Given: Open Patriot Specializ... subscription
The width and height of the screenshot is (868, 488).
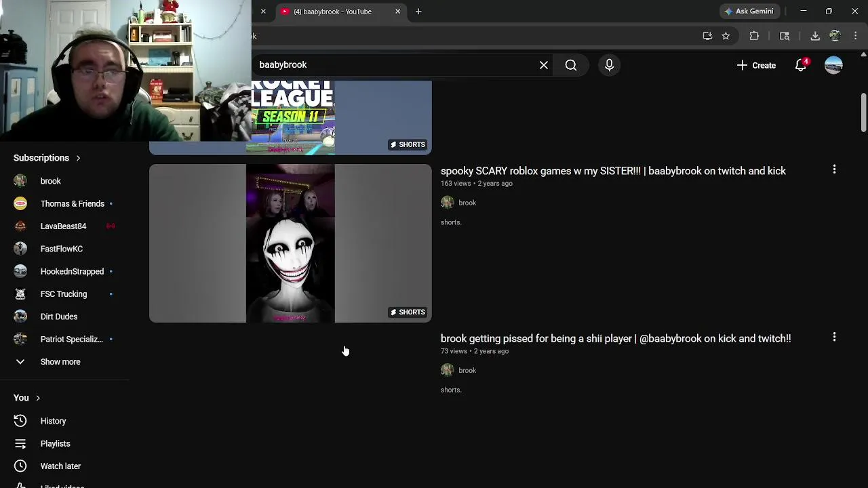Looking at the screenshot, I should pos(65,339).
